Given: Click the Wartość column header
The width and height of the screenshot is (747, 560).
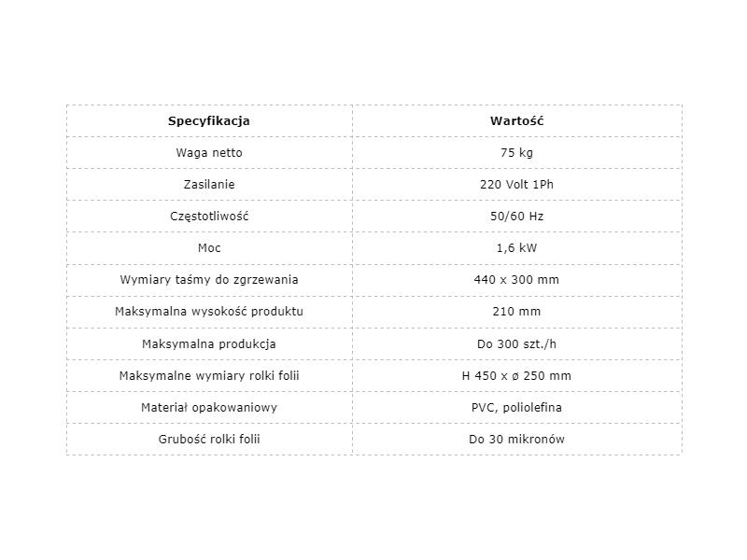Looking at the screenshot, I should (517, 121).
